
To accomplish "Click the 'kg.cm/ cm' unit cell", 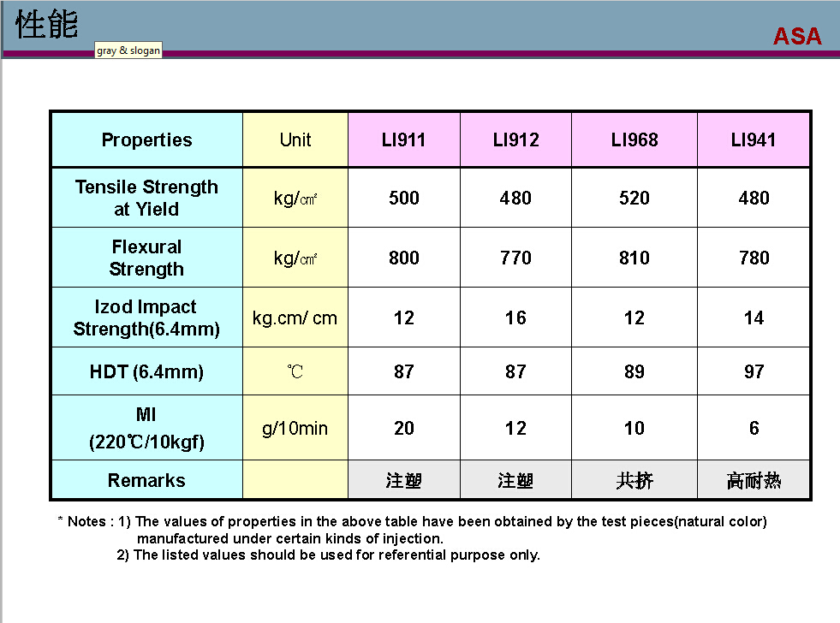I will tap(295, 318).
